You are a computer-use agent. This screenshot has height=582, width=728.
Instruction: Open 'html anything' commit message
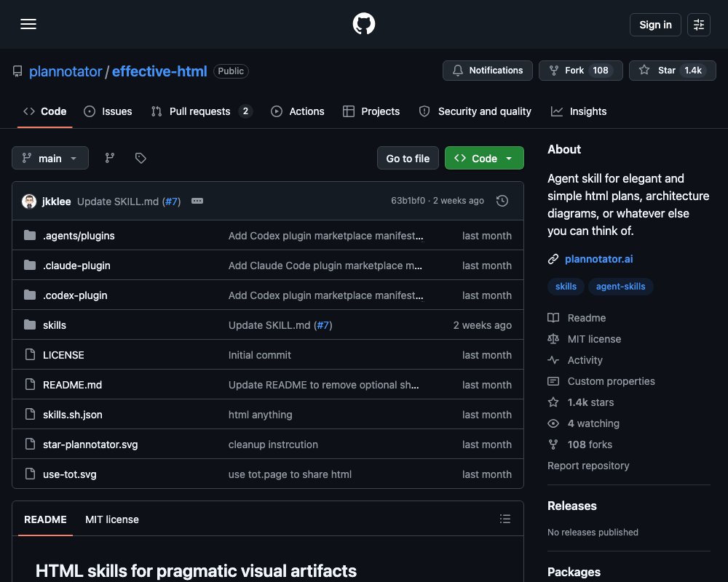pos(260,415)
